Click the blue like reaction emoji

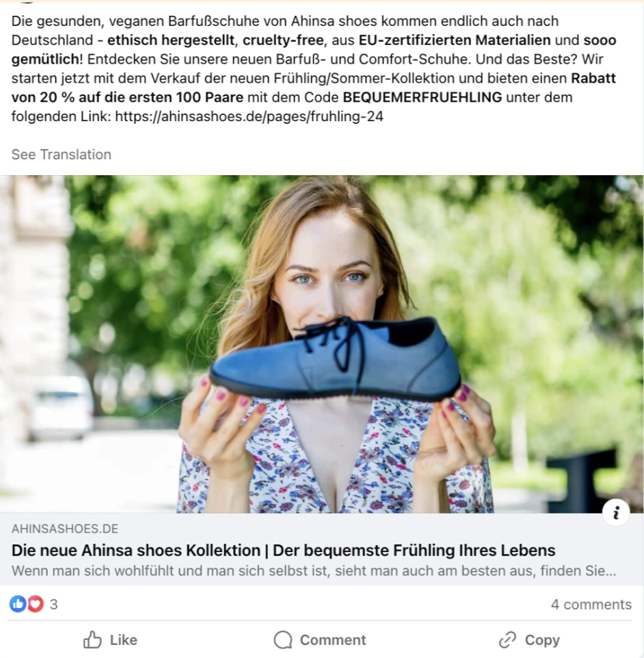coord(18,604)
